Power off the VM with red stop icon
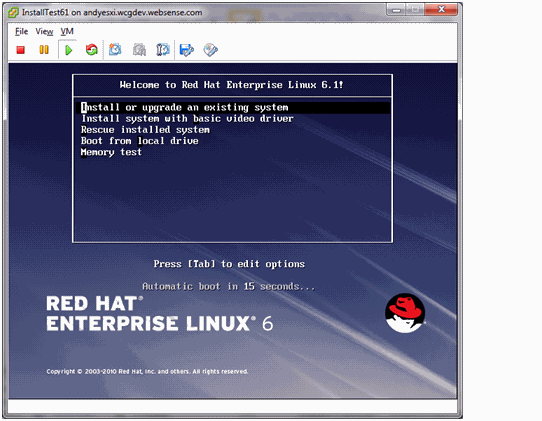The height and width of the screenshot is (421, 542). coord(21,50)
